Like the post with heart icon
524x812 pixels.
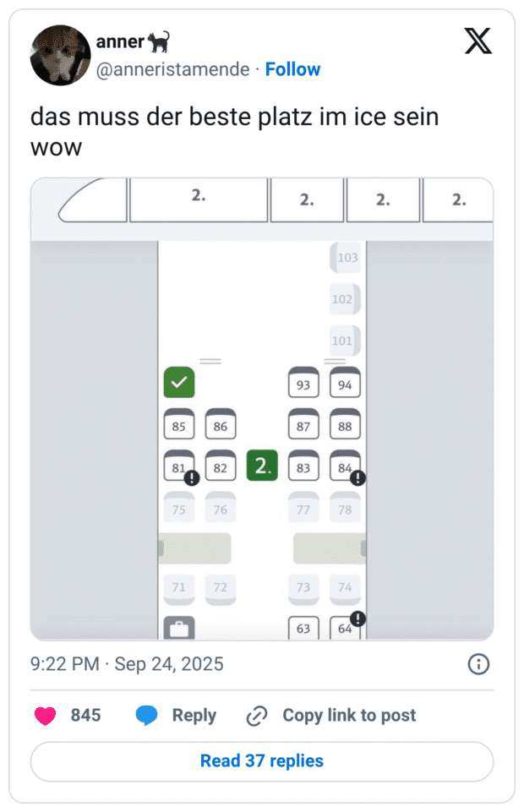click(45, 716)
